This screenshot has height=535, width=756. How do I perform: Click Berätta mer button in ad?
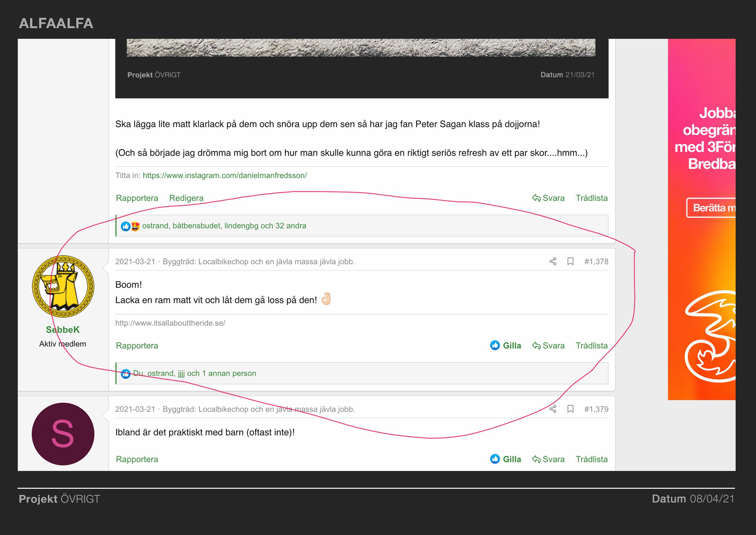point(711,208)
